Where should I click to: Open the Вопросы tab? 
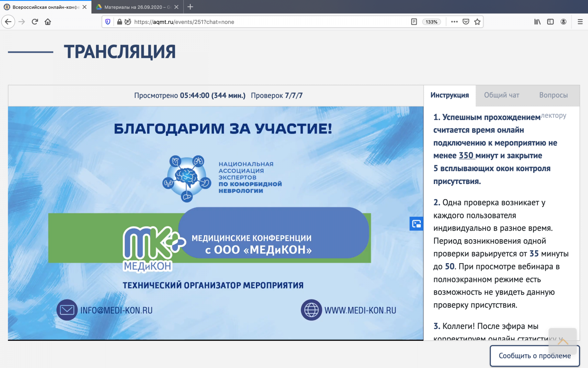(x=553, y=95)
